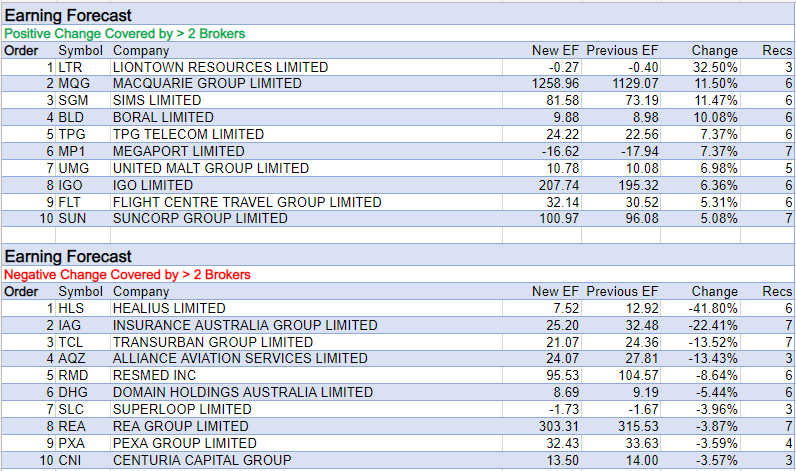Select the -41.80% change value
Image resolution: width=796 pixels, height=471 pixels.
pyautogui.click(x=713, y=308)
